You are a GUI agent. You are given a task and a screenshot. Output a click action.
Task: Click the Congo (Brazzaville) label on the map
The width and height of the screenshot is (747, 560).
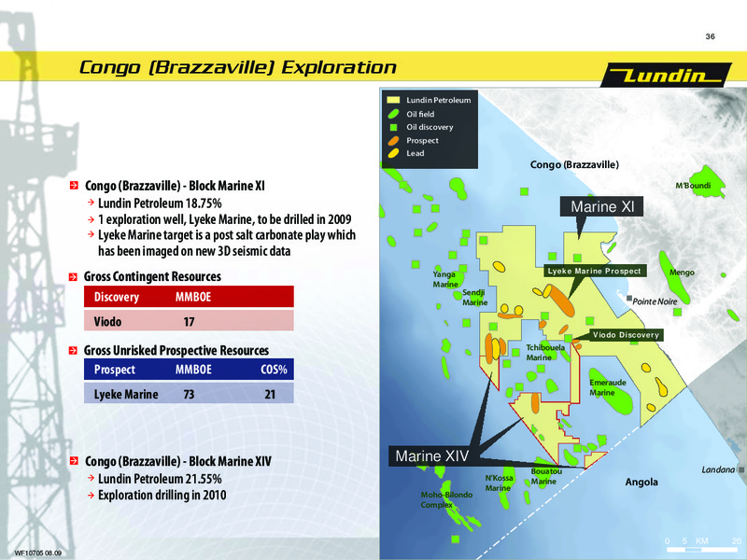[574, 165]
